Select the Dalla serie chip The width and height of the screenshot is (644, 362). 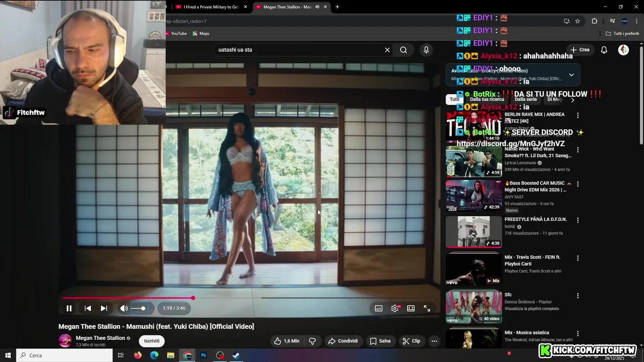(526, 100)
